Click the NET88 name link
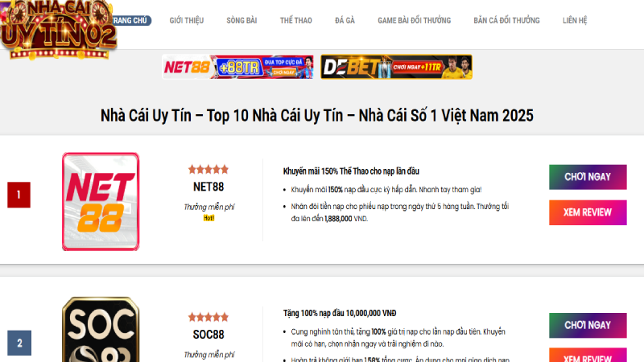Image resolution: width=644 pixels, height=362 pixels. click(208, 187)
